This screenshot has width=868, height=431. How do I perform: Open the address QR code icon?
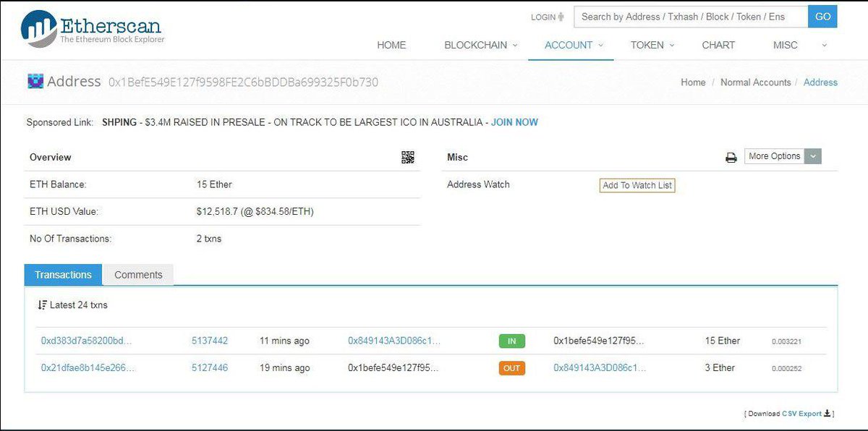coord(408,157)
